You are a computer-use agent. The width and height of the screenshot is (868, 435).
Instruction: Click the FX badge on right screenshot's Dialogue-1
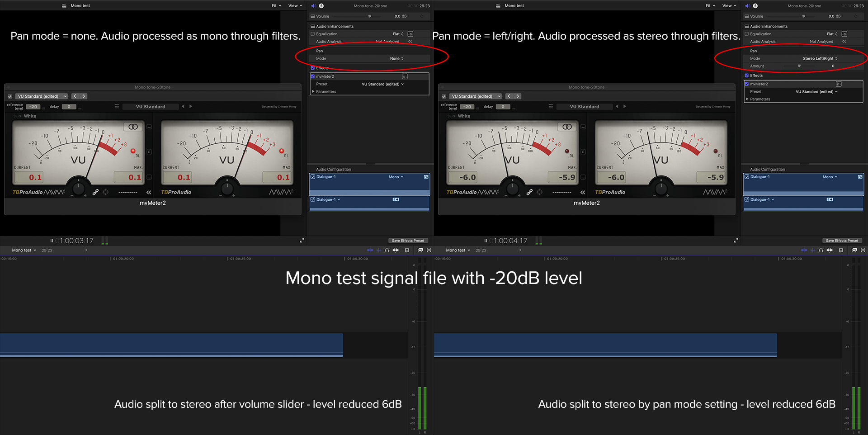click(x=860, y=177)
